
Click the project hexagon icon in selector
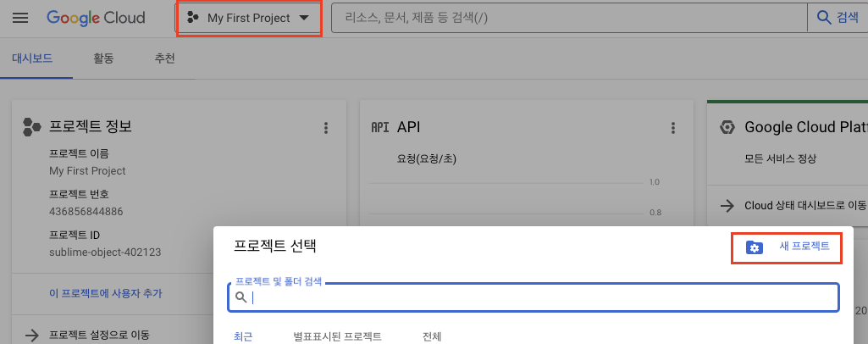(x=192, y=18)
